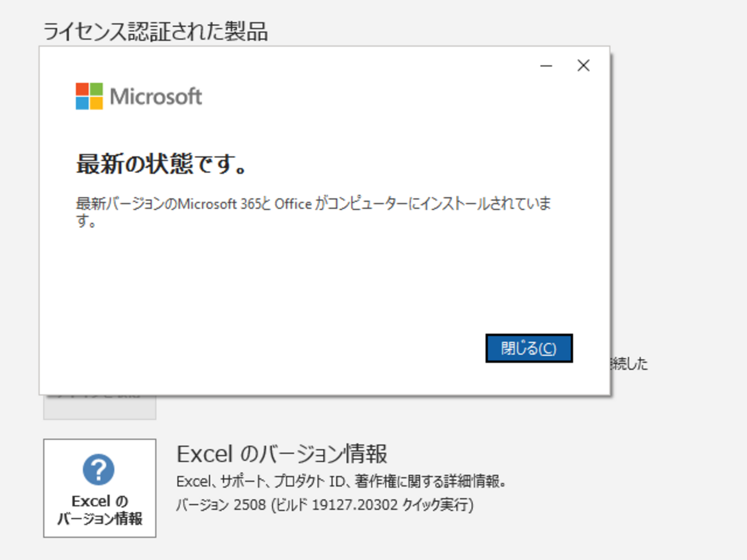This screenshot has width=747, height=560.
Task: Click the word Office in the dialog message
Action: click(x=293, y=204)
